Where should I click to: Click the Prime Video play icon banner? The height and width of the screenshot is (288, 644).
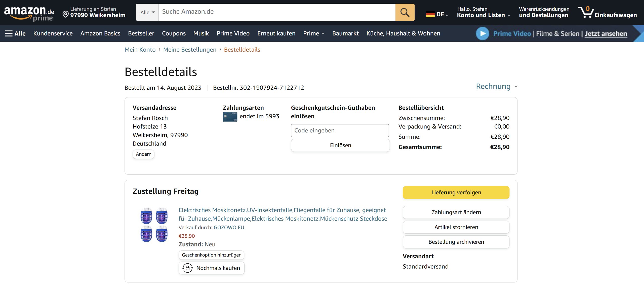click(x=482, y=33)
